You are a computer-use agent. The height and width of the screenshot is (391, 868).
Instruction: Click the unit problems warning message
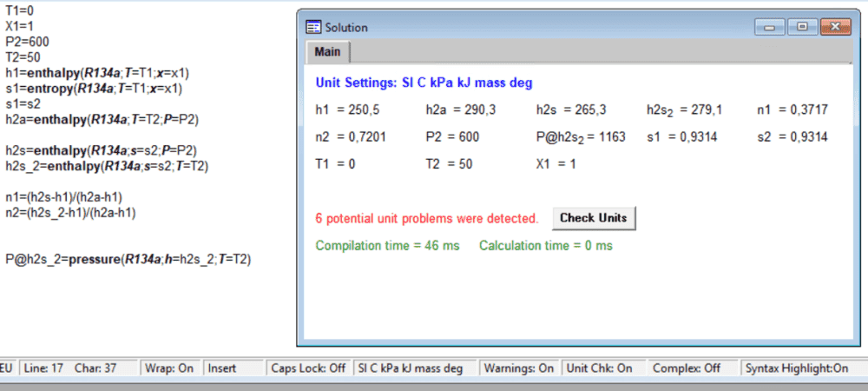(x=427, y=218)
